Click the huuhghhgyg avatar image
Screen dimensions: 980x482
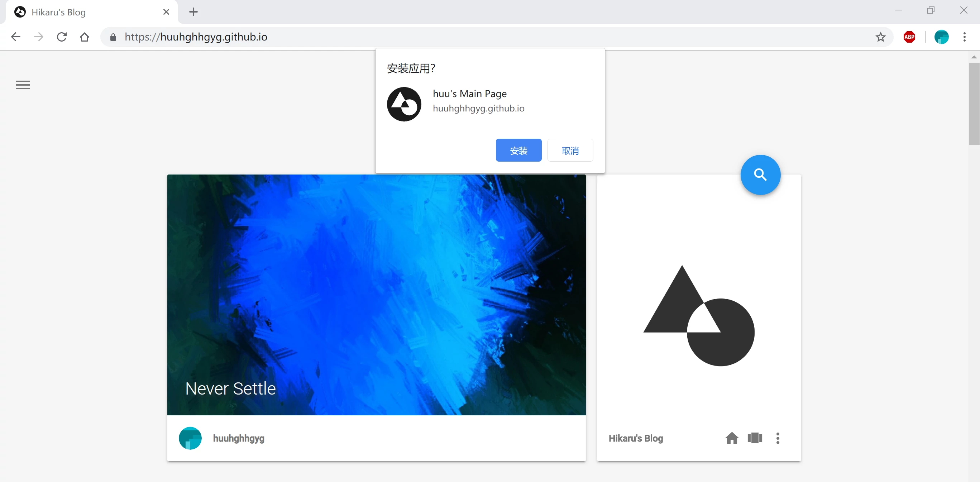(190, 438)
